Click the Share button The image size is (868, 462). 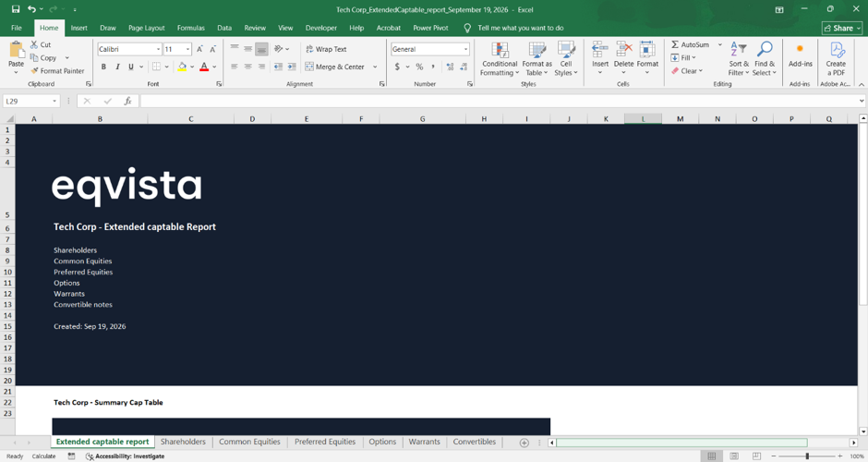click(x=842, y=28)
